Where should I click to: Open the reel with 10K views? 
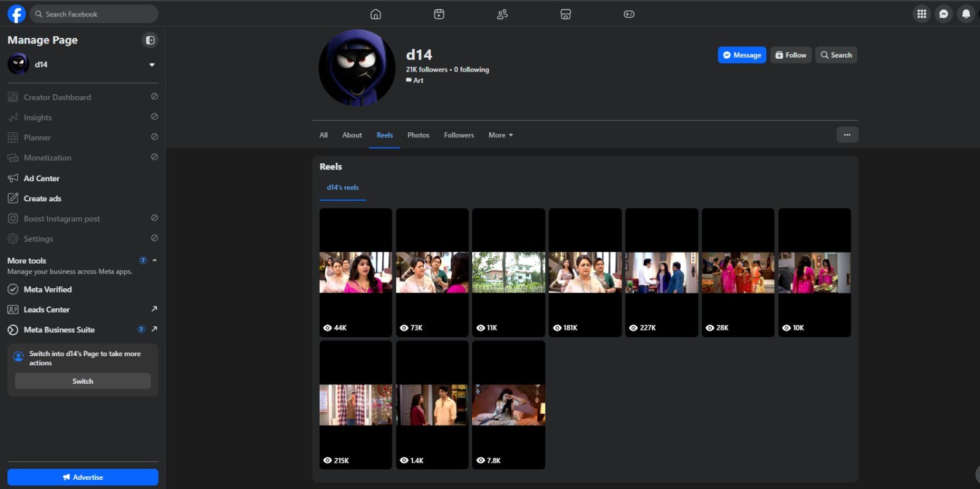pos(815,272)
